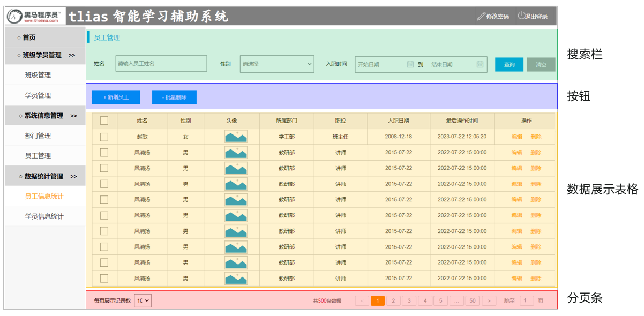Click the 修改密码 pencil icon

click(481, 17)
